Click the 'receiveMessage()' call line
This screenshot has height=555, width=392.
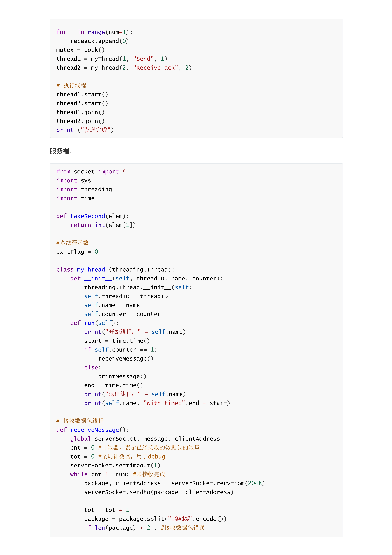(x=126, y=359)
